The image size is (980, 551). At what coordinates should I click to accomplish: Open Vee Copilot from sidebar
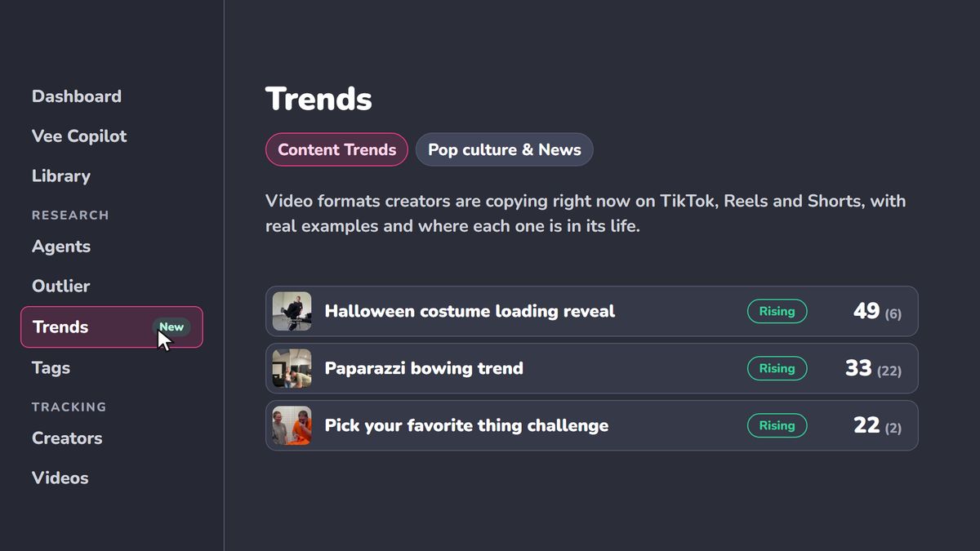(x=79, y=136)
